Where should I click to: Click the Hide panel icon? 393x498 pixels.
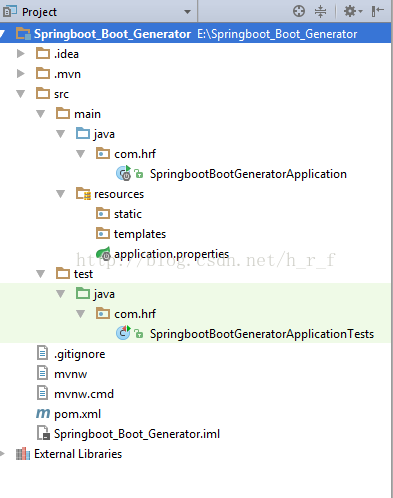click(377, 11)
